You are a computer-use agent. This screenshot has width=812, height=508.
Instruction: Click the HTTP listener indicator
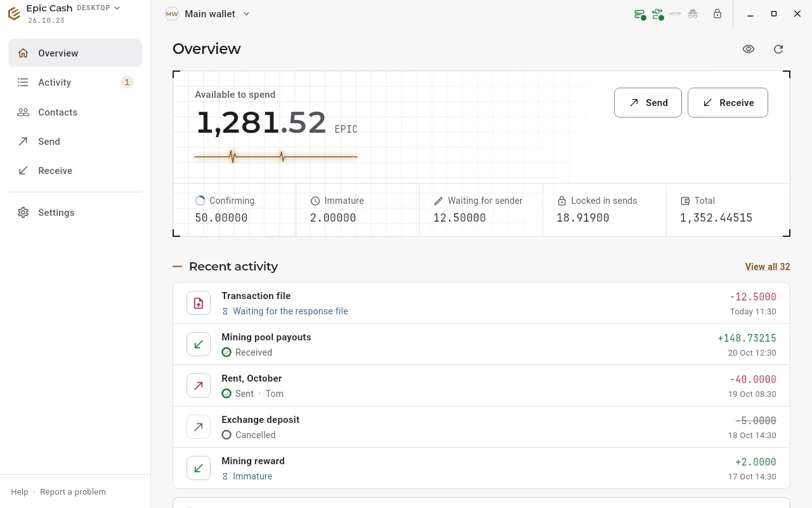(x=675, y=14)
